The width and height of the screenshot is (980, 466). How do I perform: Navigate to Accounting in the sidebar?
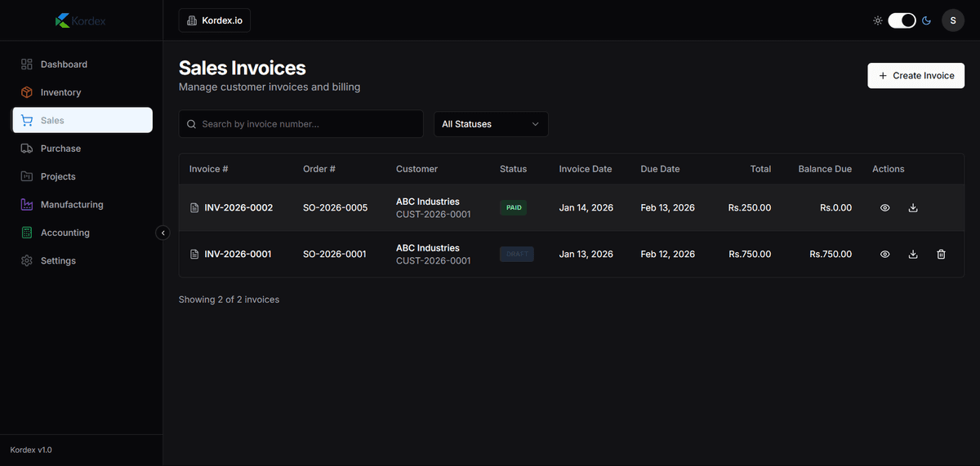tap(65, 233)
